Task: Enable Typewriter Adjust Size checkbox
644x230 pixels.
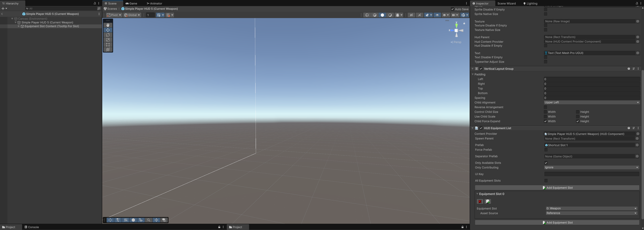Action: tap(545, 62)
